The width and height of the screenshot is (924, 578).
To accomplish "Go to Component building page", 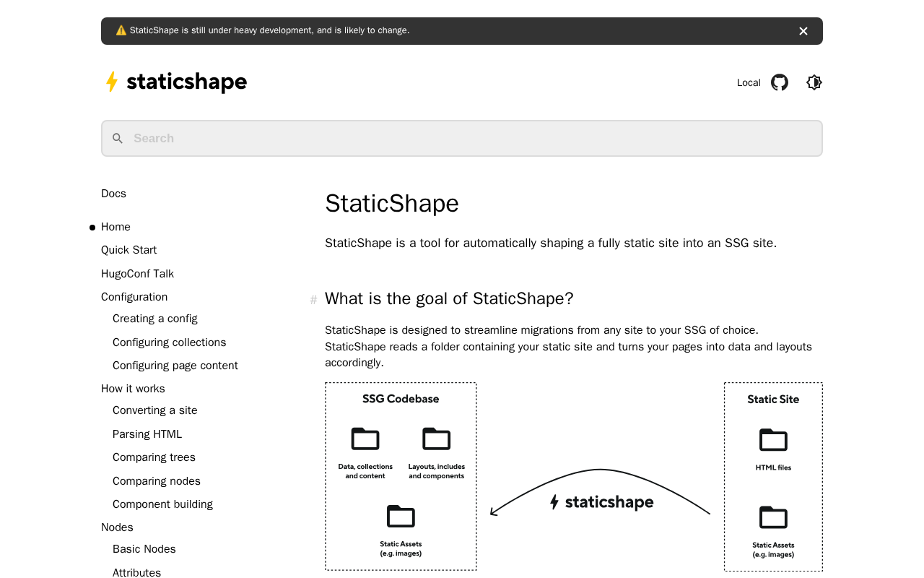I will tap(162, 504).
